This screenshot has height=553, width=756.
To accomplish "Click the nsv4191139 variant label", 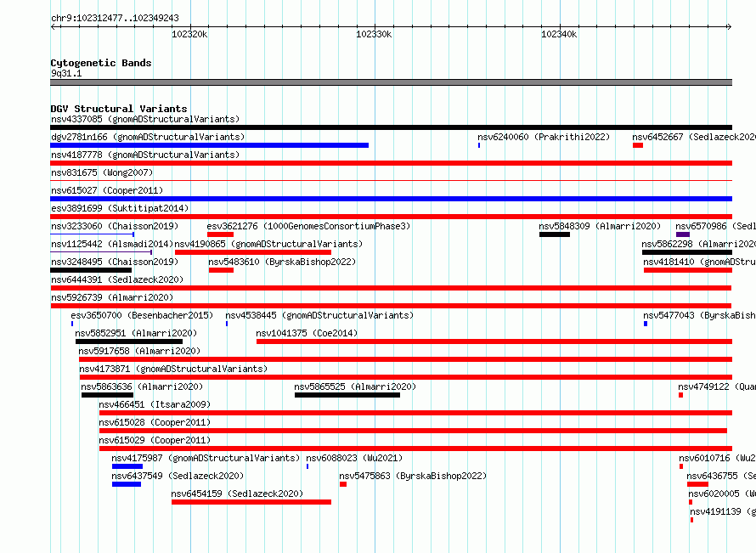I will coord(723,511).
